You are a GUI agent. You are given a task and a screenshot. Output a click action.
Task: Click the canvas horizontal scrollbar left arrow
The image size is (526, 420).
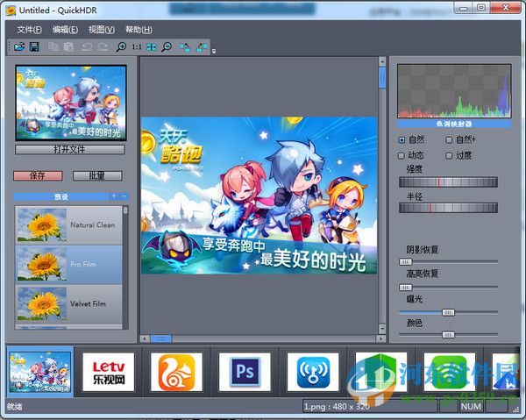point(145,338)
